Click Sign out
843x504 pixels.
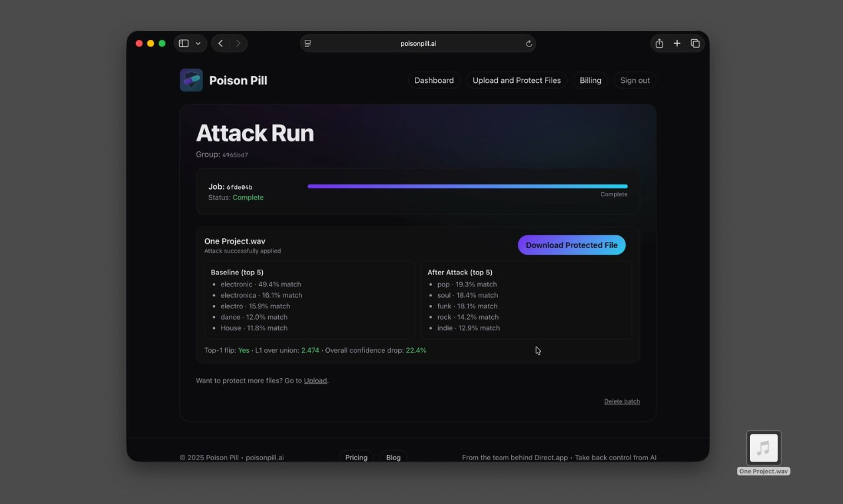tap(635, 80)
